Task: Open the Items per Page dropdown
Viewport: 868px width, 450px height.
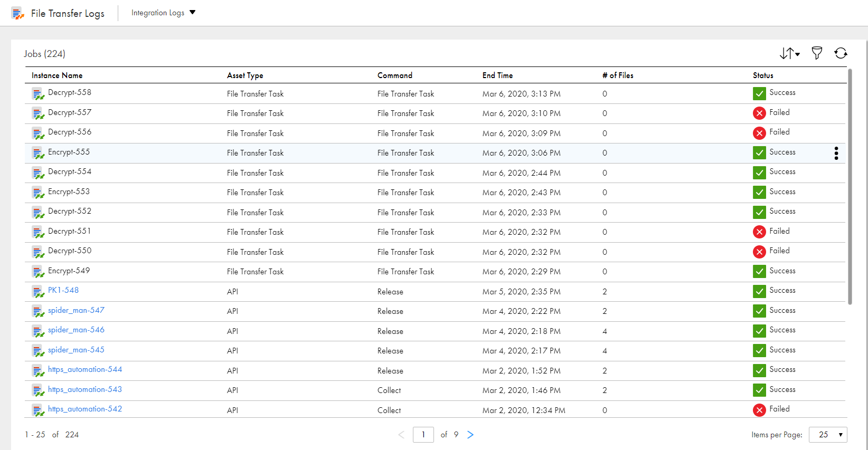Action: [828, 435]
